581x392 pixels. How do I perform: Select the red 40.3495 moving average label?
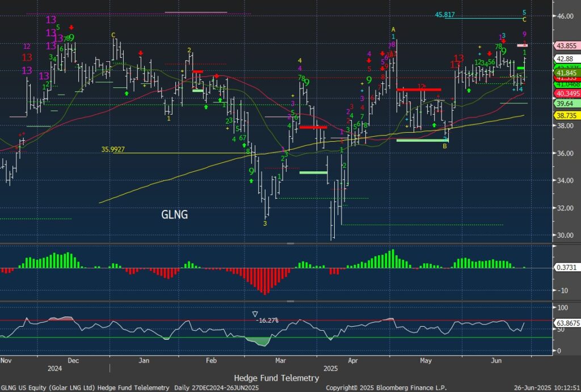[567, 94]
